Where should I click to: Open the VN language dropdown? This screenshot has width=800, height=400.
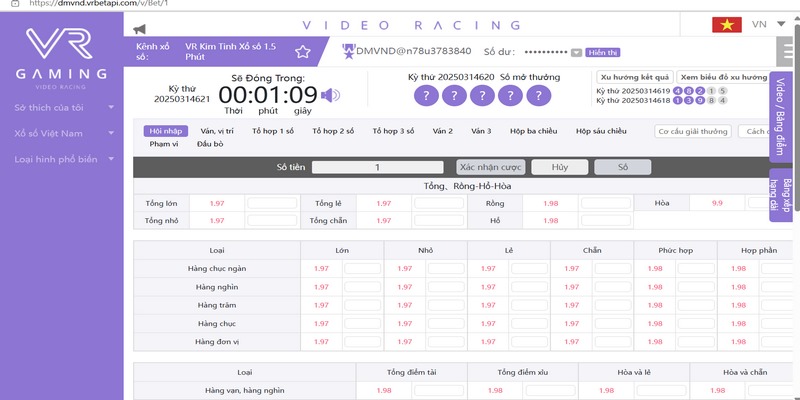(765, 24)
